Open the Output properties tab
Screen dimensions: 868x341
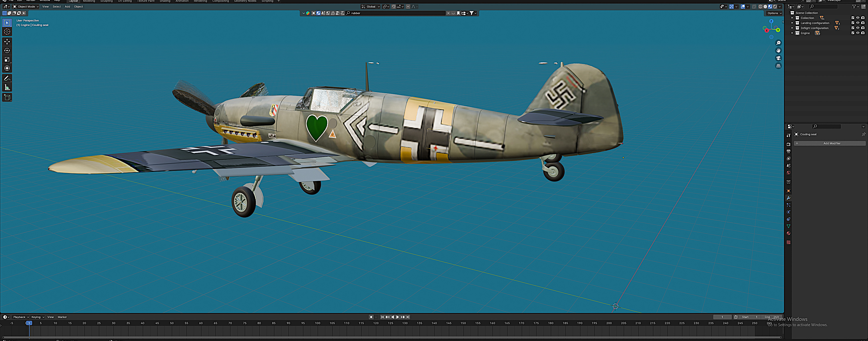tap(789, 151)
